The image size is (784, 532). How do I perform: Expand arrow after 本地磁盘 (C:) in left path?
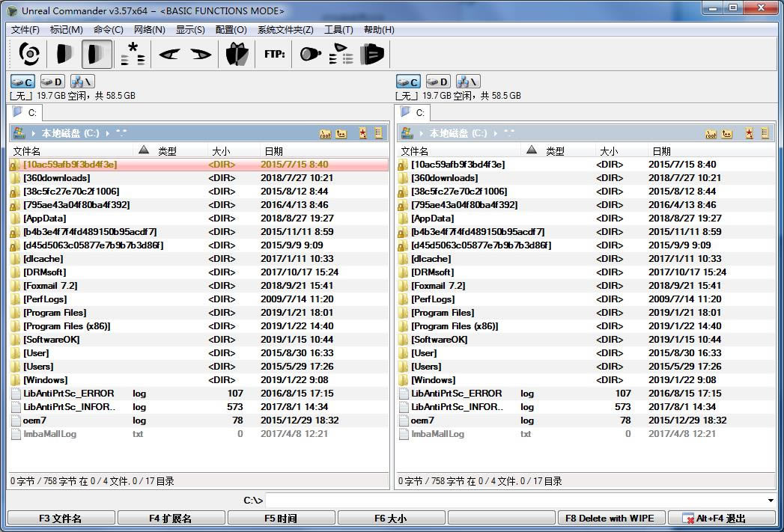click(x=108, y=133)
